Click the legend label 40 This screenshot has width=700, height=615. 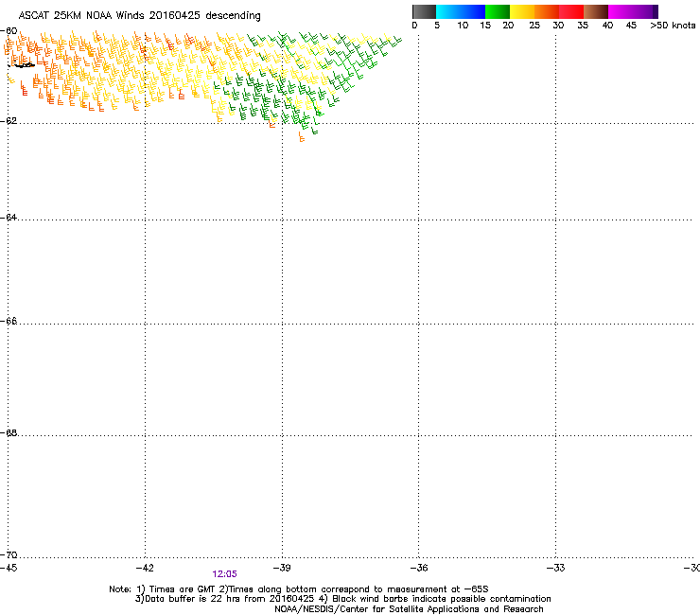point(607,26)
